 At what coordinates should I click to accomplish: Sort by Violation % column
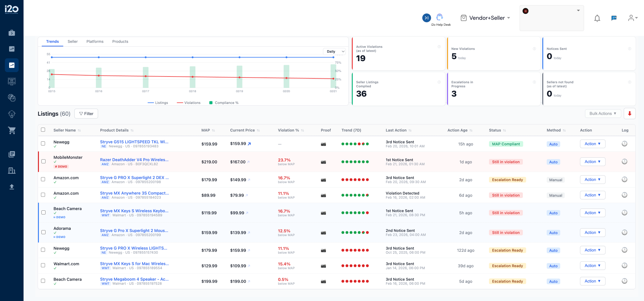point(291,130)
